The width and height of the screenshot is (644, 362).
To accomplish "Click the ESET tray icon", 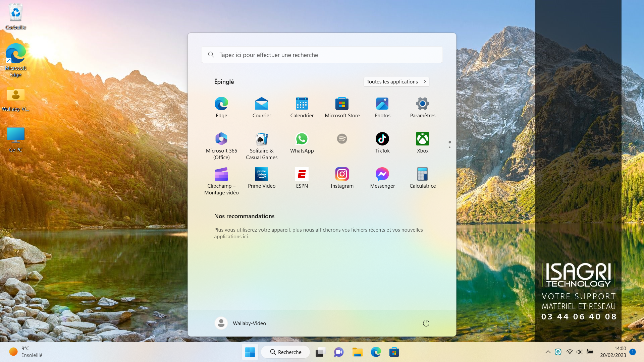I will pyautogui.click(x=558, y=352).
